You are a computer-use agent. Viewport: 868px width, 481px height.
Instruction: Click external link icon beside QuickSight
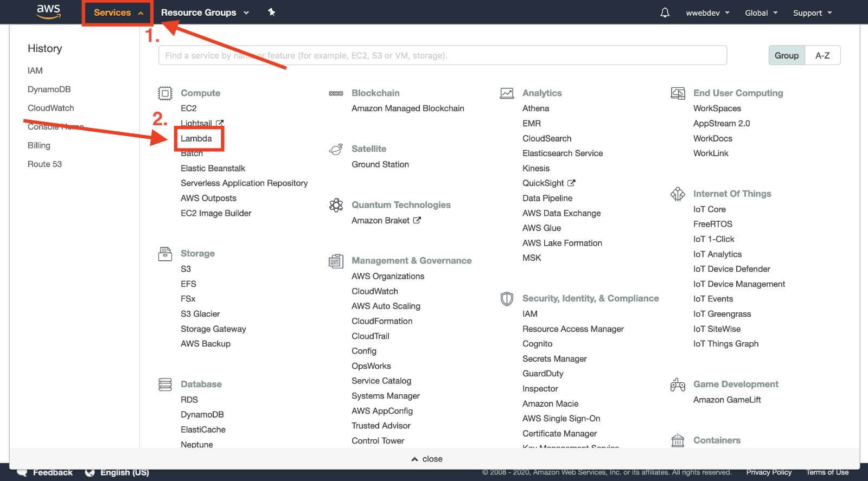tap(571, 183)
